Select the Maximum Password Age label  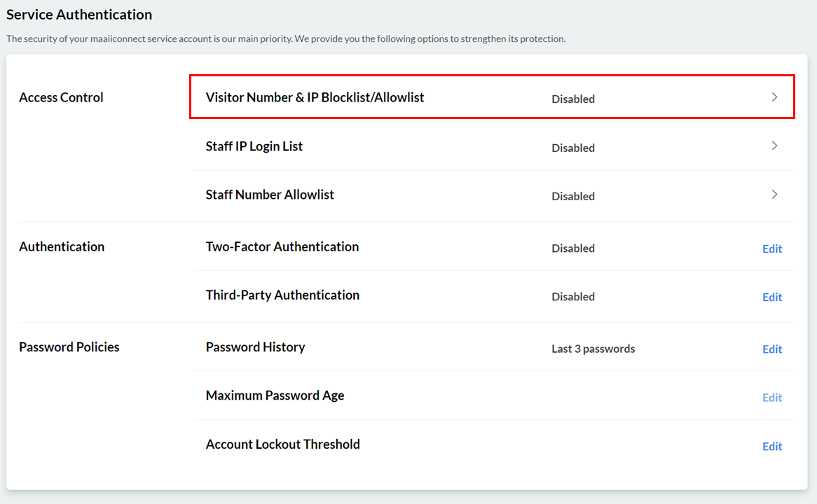(275, 395)
